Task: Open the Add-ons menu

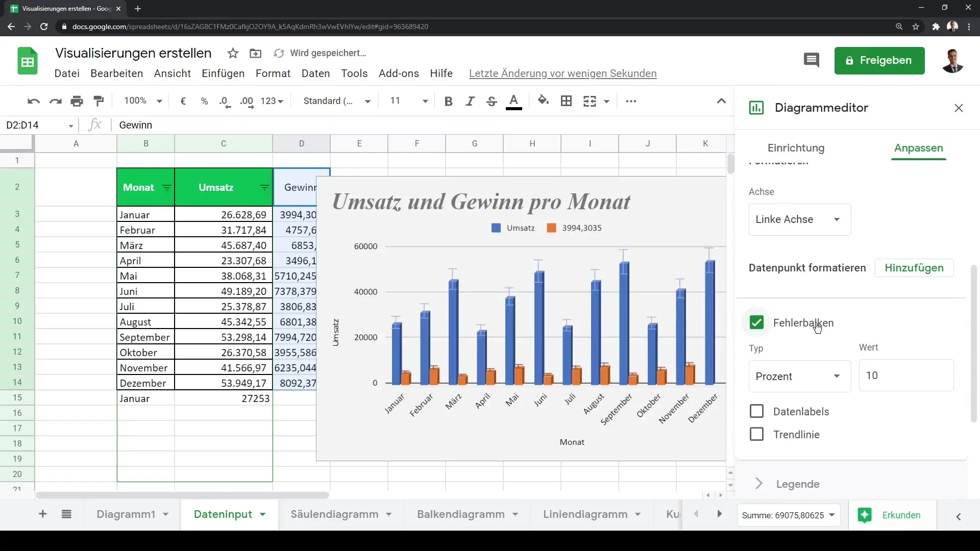Action: tap(399, 73)
